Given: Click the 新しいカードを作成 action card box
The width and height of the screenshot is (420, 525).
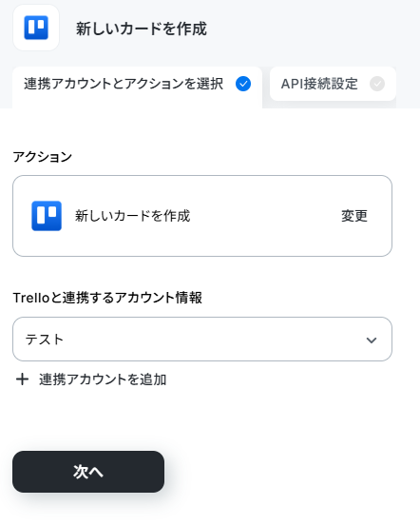Looking at the screenshot, I should click(x=202, y=216).
